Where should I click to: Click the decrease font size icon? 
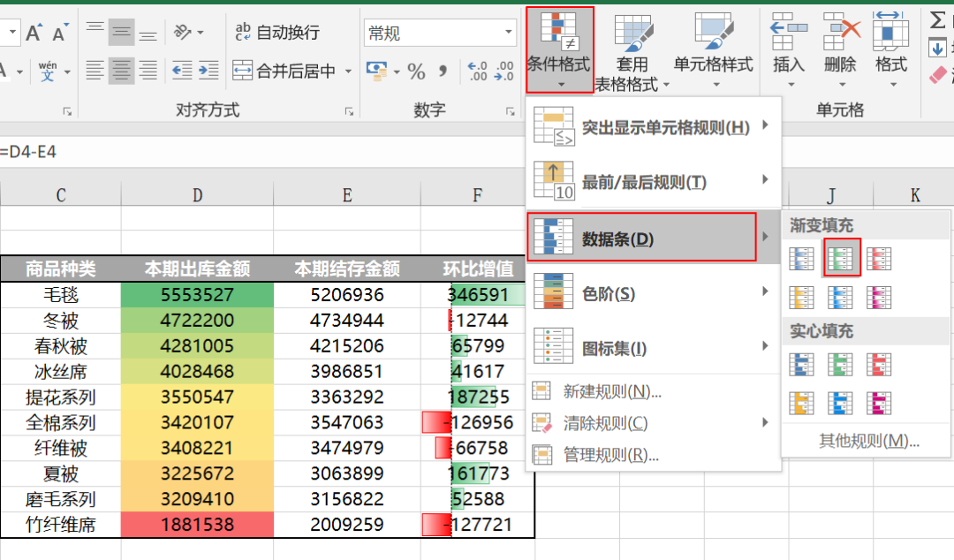click(60, 33)
